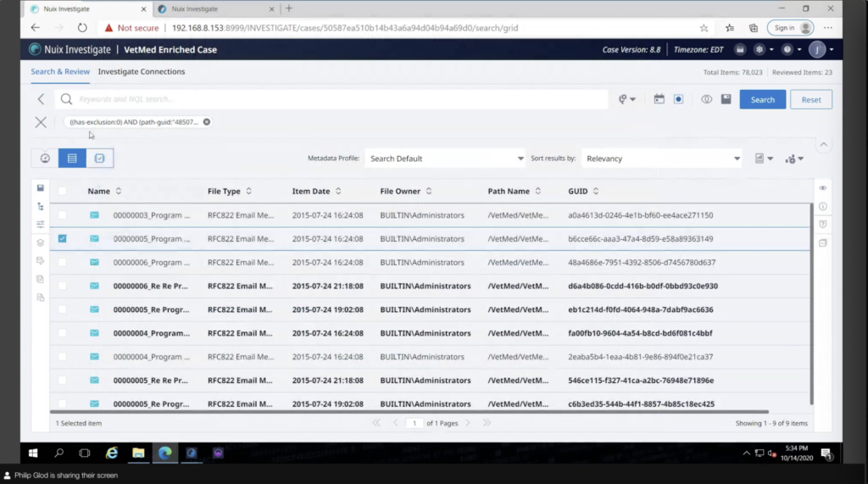Go back with the search left chevron
This screenshot has width=868, height=484.
click(41, 99)
